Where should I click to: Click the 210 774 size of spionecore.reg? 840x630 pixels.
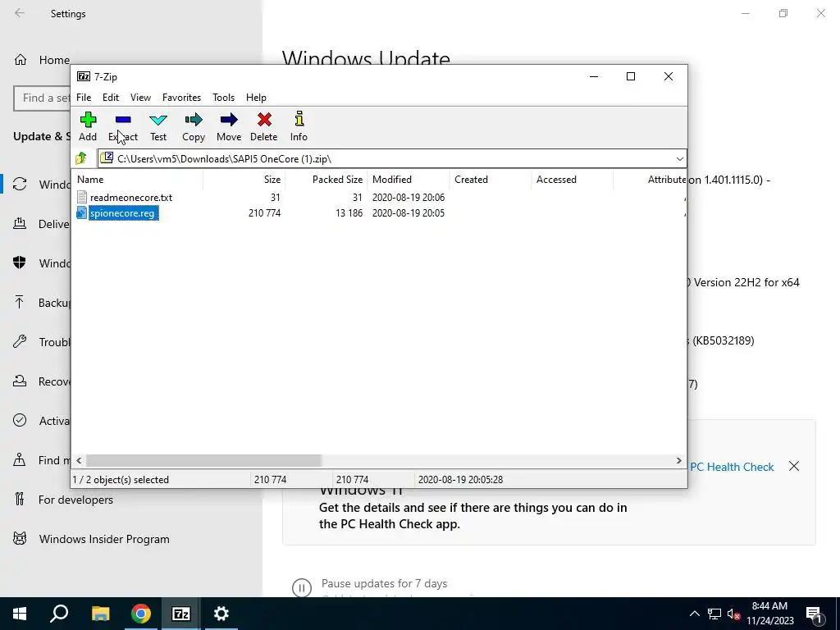264,213
